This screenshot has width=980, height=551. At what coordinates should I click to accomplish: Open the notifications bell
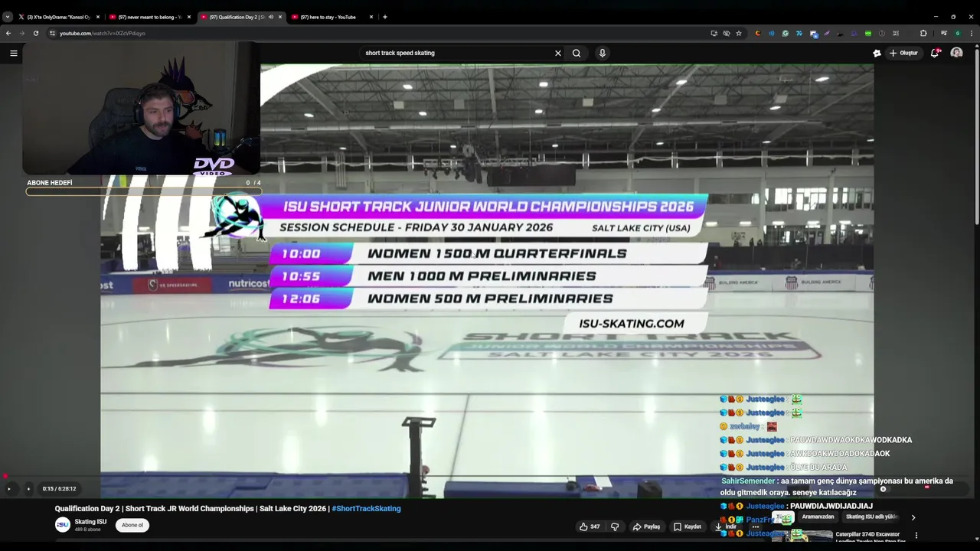coord(935,53)
